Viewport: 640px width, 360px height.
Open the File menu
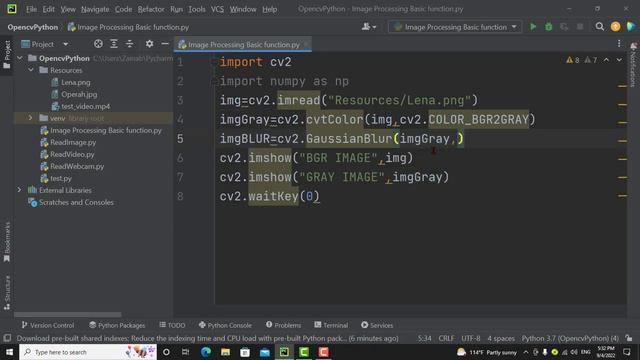(31, 9)
